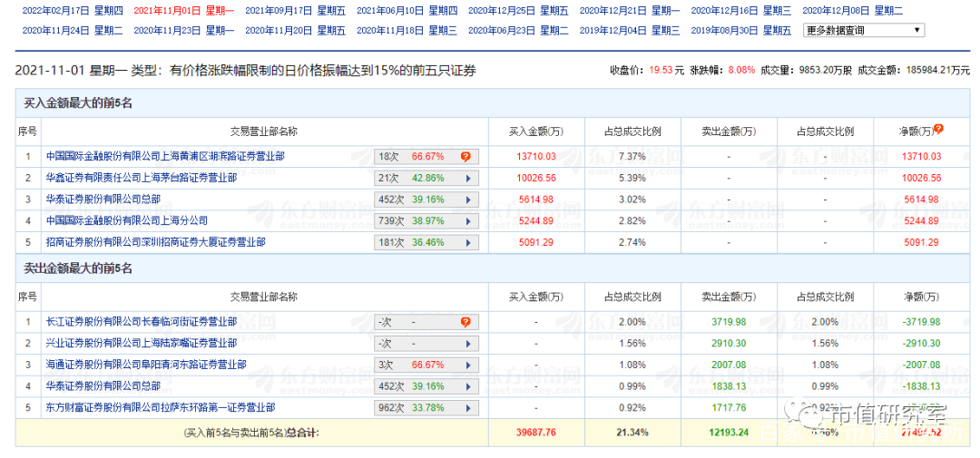Expand arrow in 兴业证券上海陆家嘴 -次 box
The width and height of the screenshot is (980, 458).
click(468, 344)
